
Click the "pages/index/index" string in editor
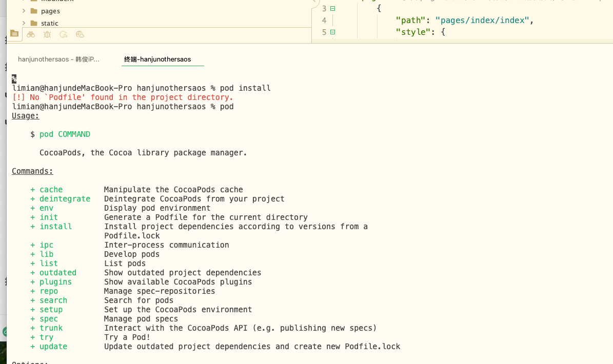pyautogui.click(x=482, y=21)
